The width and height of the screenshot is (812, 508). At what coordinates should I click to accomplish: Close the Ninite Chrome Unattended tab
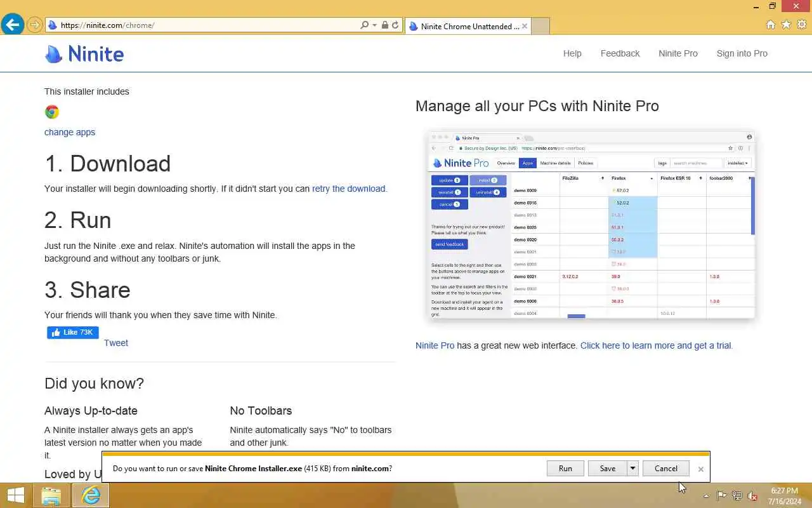pos(525,26)
